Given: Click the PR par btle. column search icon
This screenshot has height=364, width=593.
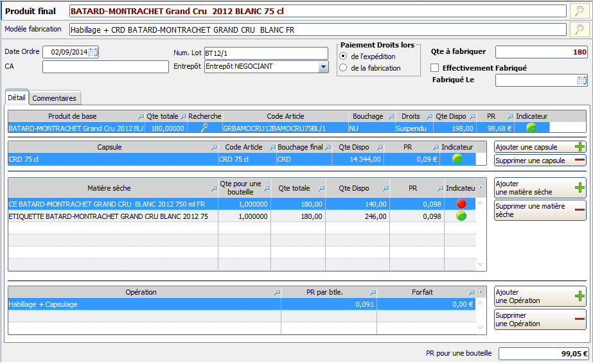Looking at the screenshot, I should (x=373, y=292).
